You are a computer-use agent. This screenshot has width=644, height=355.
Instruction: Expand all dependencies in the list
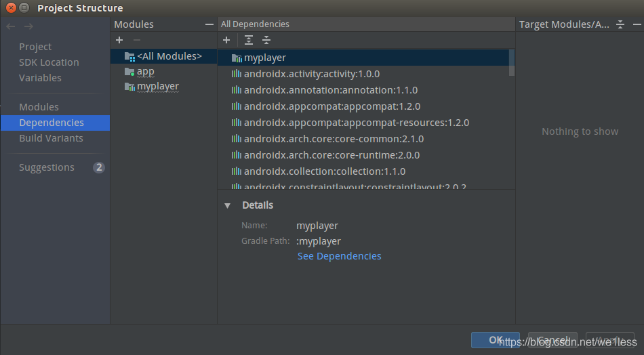pyautogui.click(x=249, y=40)
